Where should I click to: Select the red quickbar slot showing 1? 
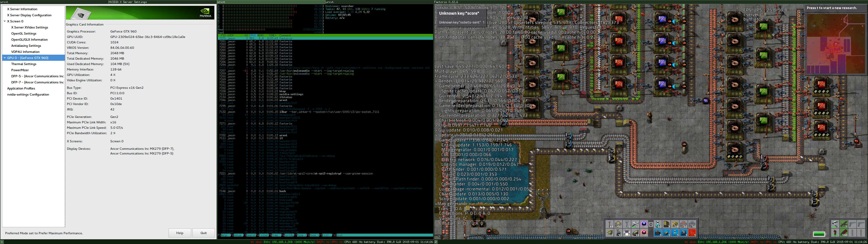tap(692, 232)
